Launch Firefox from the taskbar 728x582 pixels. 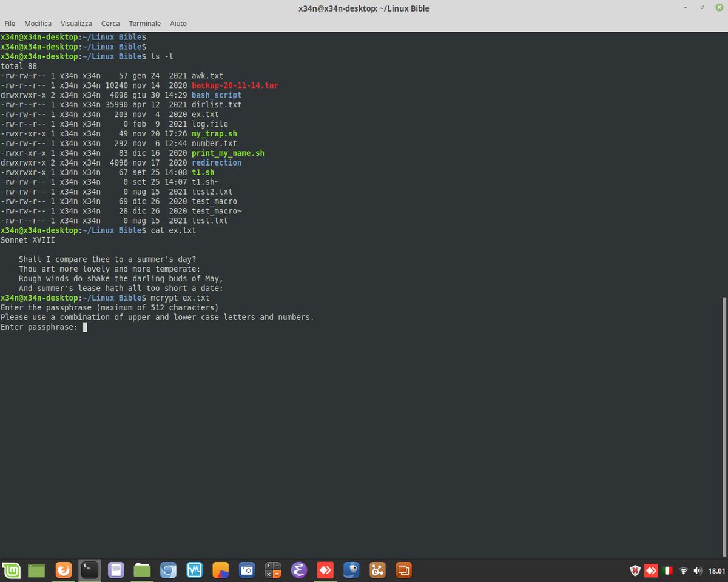click(x=64, y=570)
